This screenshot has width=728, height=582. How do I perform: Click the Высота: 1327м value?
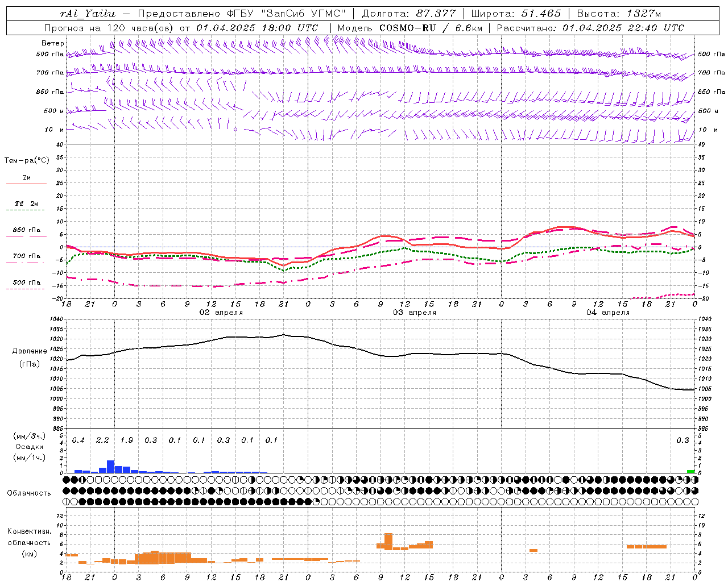[x=619, y=14]
